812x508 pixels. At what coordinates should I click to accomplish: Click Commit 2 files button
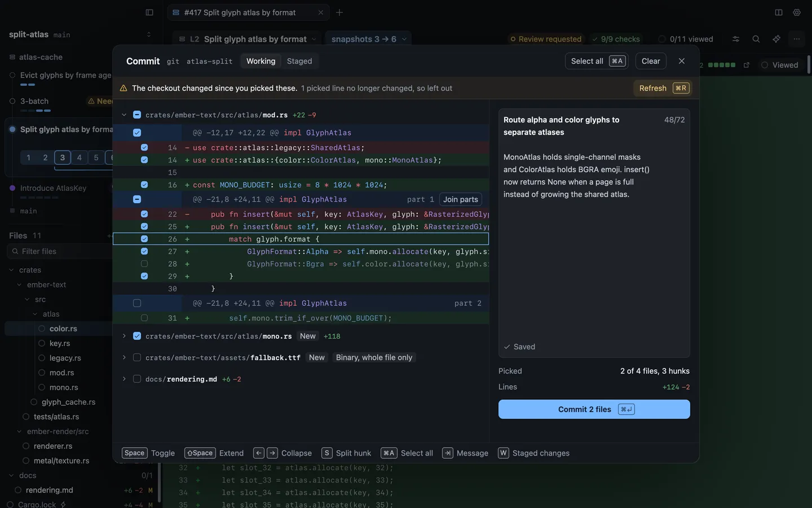[x=594, y=409]
